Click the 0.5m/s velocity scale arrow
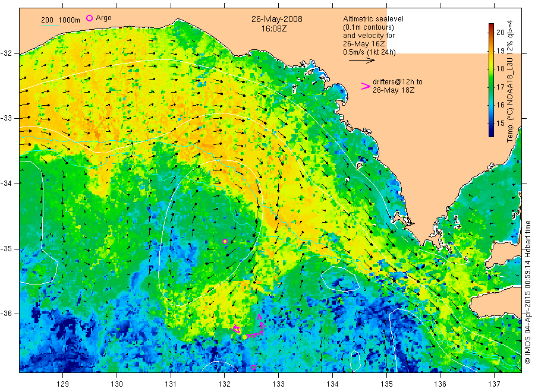535x392 pixels. click(361, 61)
